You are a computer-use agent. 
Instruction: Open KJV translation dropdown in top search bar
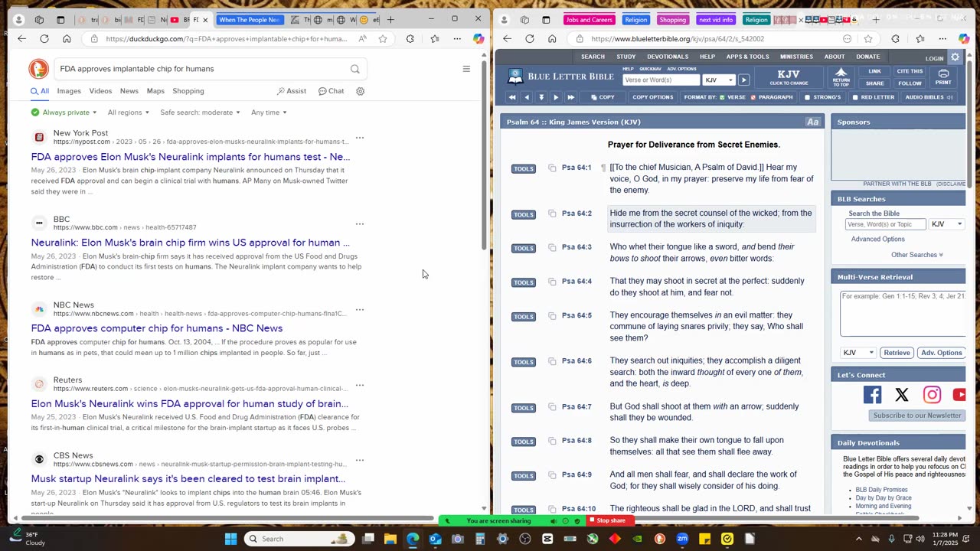[x=719, y=80]
